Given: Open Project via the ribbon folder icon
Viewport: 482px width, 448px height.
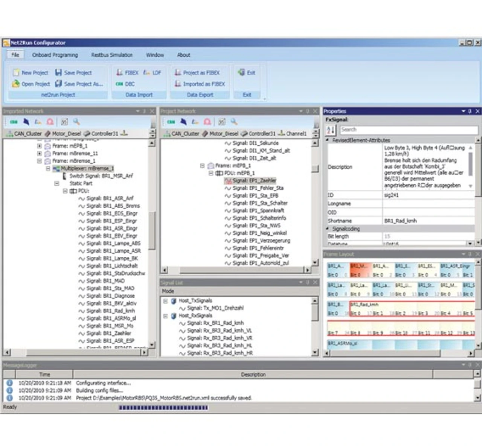Looking at the screenshot, I should (x=16, y=84).
